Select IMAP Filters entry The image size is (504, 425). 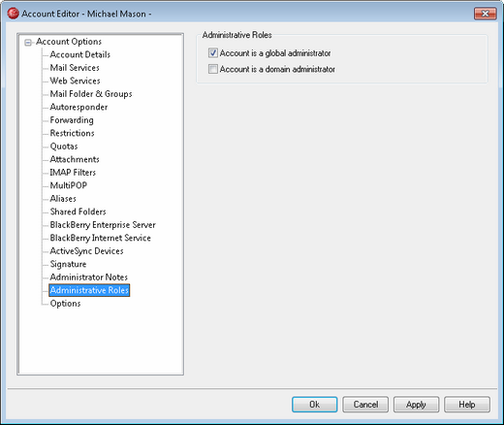[73, 173]
